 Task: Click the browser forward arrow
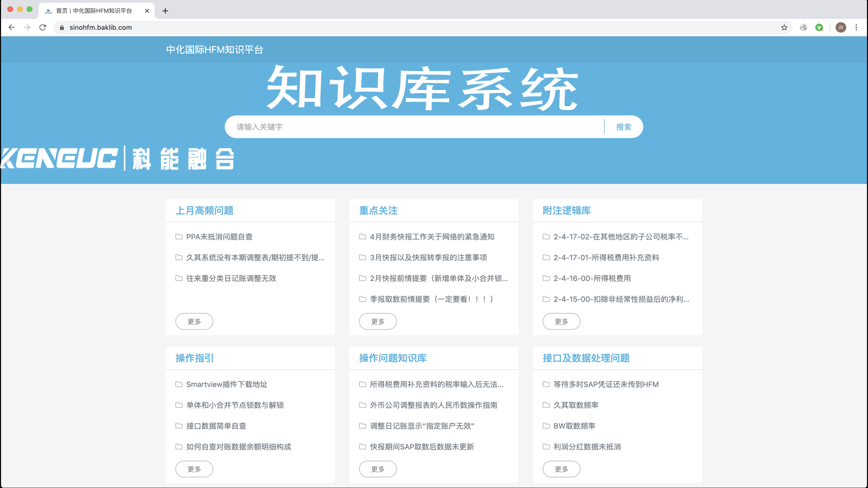[27, 27]
